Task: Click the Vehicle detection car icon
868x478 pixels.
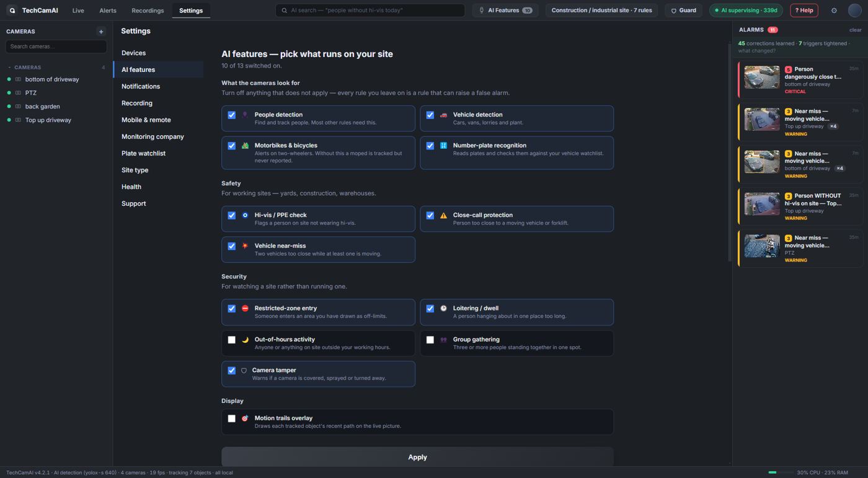Action: click(443, 115)
